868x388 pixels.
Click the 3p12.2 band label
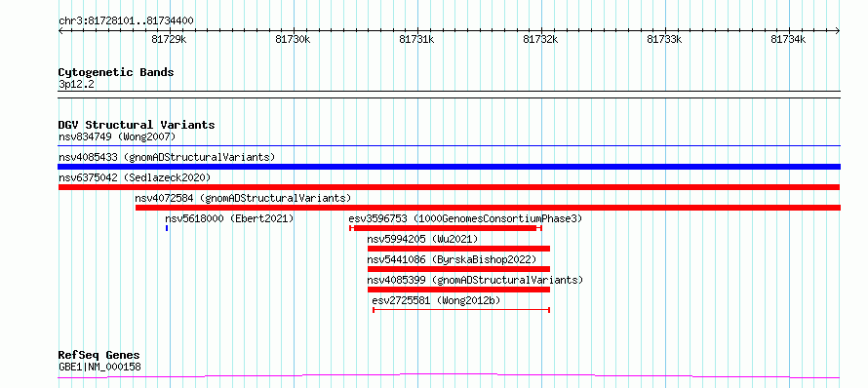click(76, 84)
